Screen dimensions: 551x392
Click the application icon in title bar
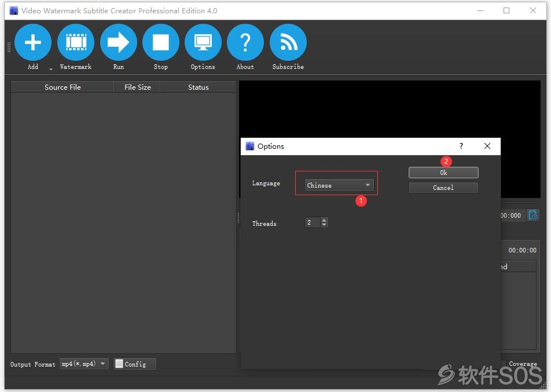(13, 10)
